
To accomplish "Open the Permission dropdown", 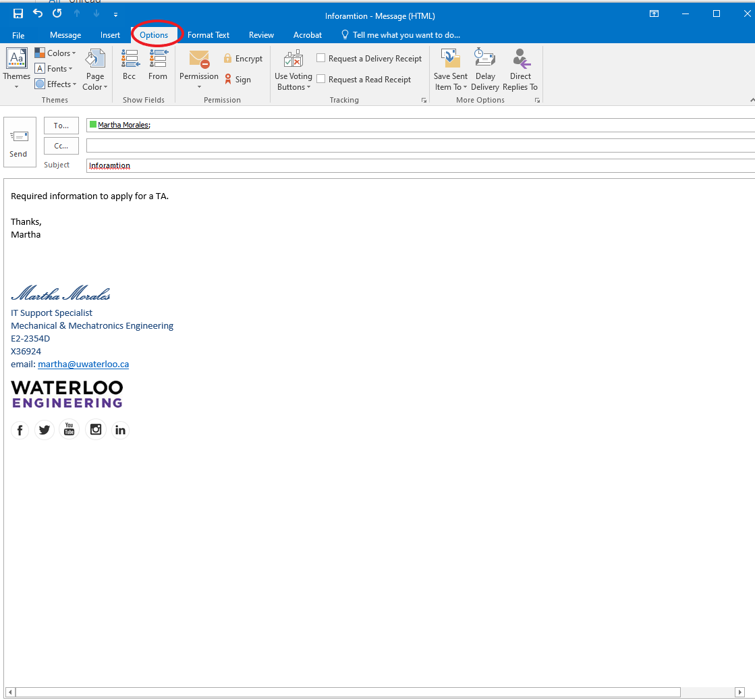I will point(199,70).
